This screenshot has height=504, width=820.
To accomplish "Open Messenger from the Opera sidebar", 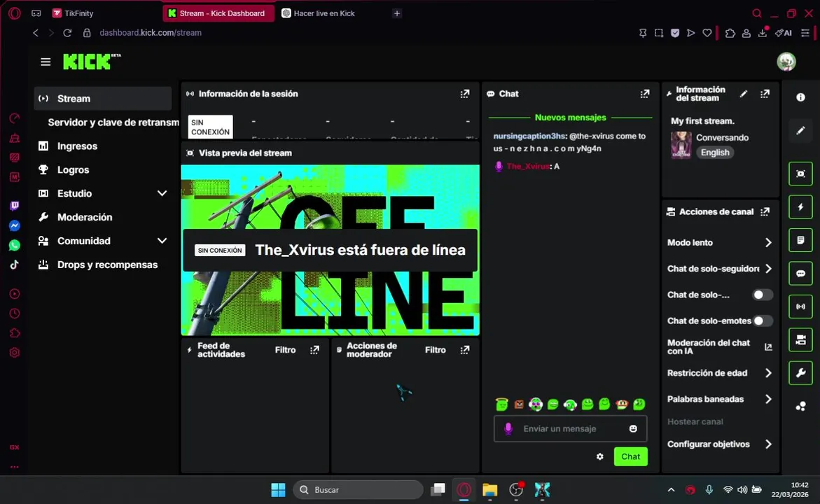I will click(x=15, y=225).
